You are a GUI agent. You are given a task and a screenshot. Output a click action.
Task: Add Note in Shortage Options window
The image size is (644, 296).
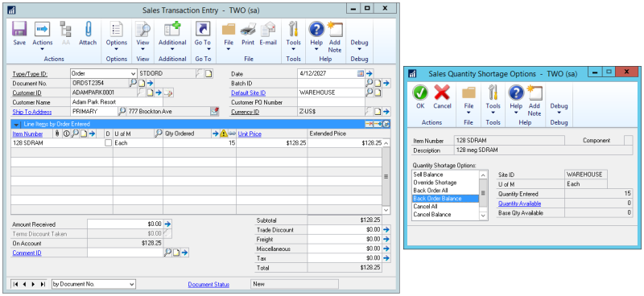[535, 101]
